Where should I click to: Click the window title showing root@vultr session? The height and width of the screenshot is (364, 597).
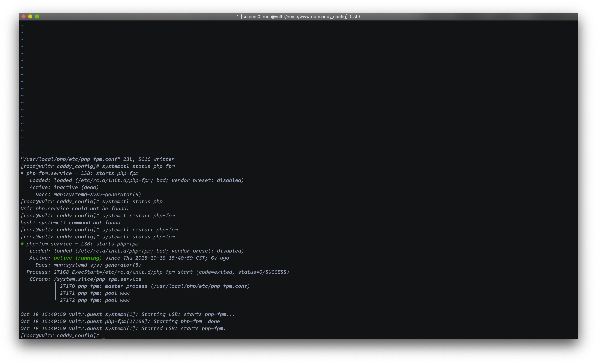click(298, 16)
